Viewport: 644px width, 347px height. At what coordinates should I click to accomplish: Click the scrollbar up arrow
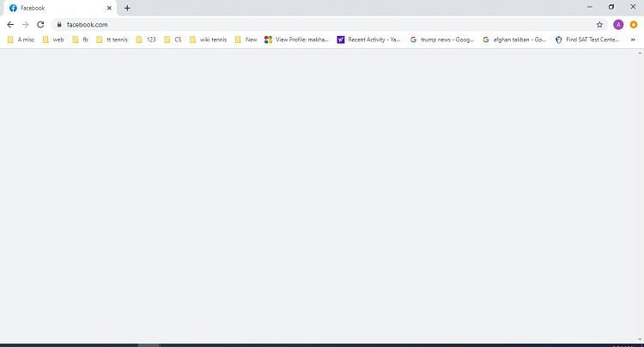click(x=641, y=53)
